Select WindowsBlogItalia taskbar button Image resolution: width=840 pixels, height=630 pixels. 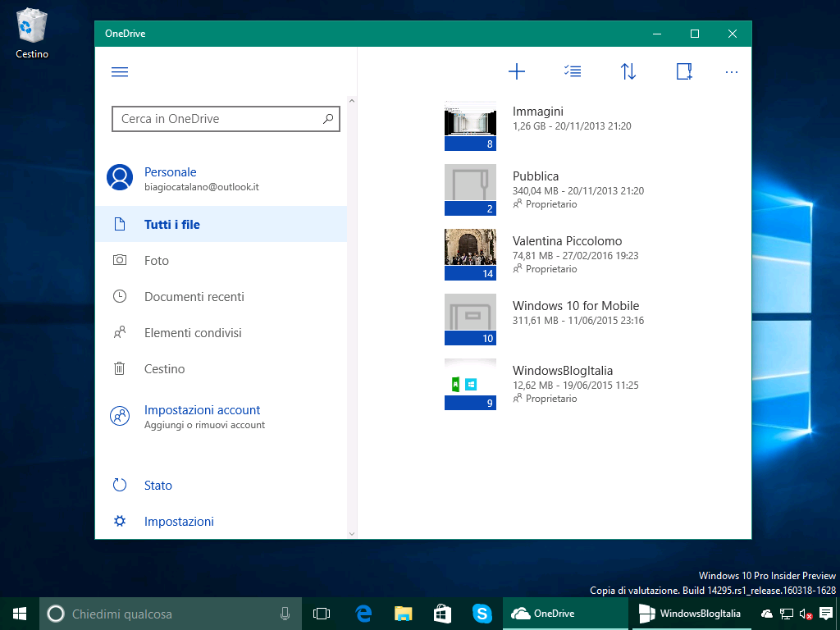pos(692,614)
